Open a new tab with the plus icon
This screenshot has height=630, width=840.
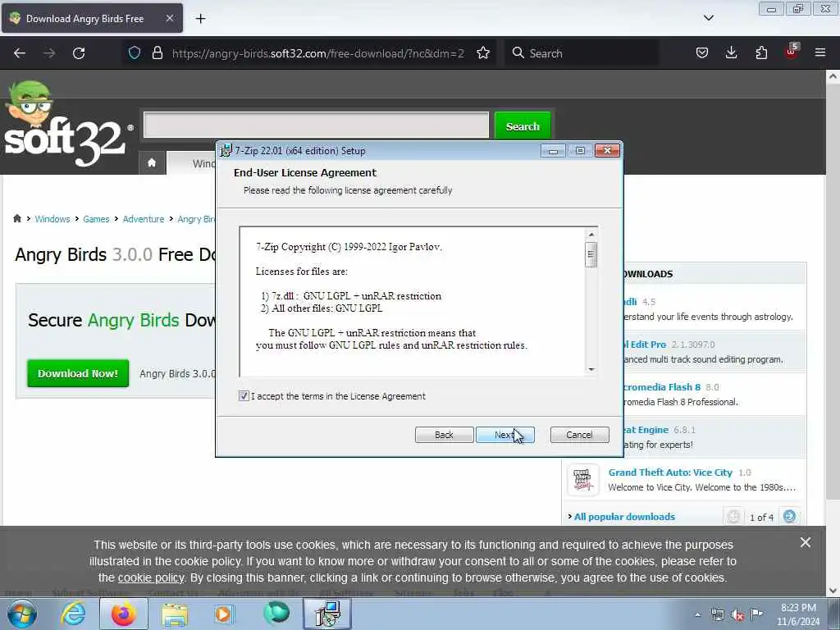(x=200, y=19)
